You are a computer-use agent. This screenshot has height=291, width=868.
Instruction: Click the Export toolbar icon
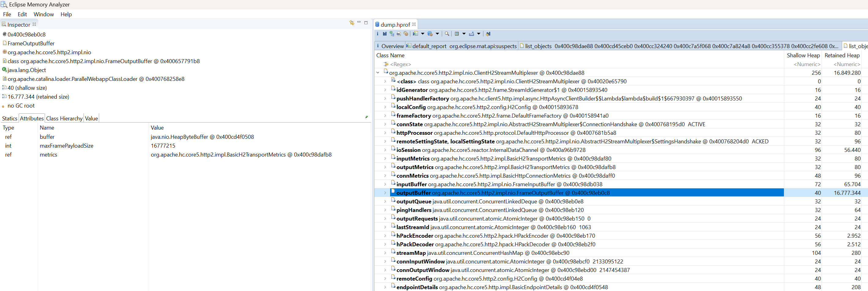point(471,34)
